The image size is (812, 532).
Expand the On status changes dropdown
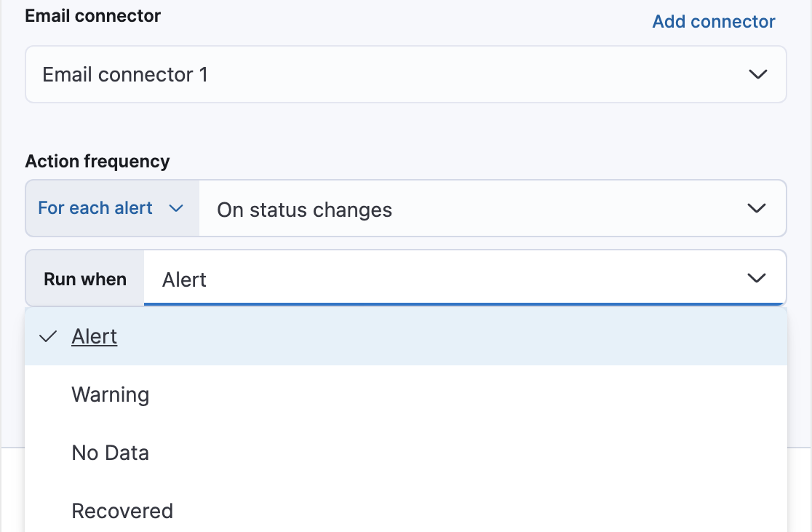[492, 208]
